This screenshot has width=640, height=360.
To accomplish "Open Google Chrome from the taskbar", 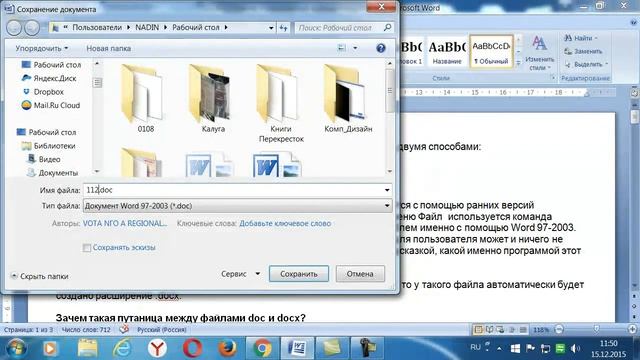I will 262,348.
